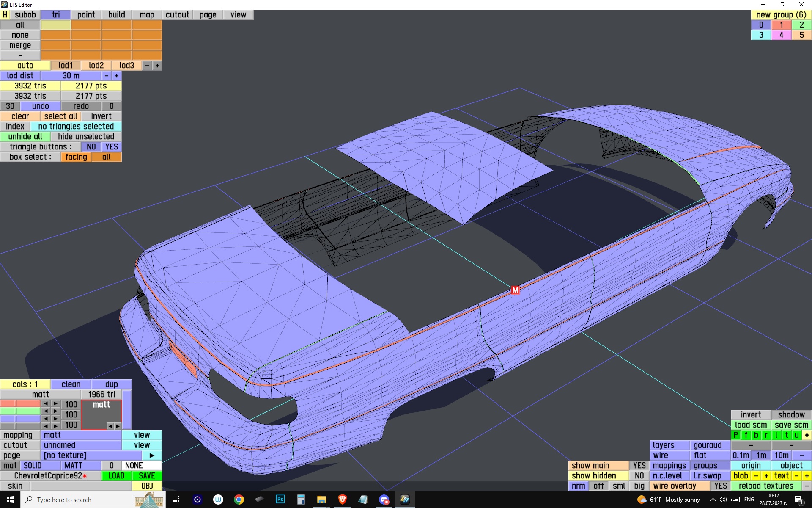This screenshot has height=508, width=812.
Task: Open the point mode tab
Action: [x=86, y=14]
